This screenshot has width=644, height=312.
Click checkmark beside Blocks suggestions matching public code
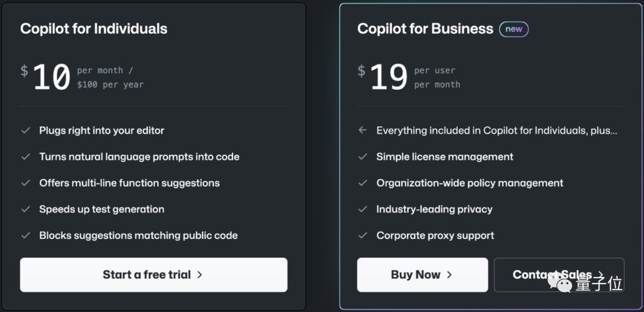(26, 235)
